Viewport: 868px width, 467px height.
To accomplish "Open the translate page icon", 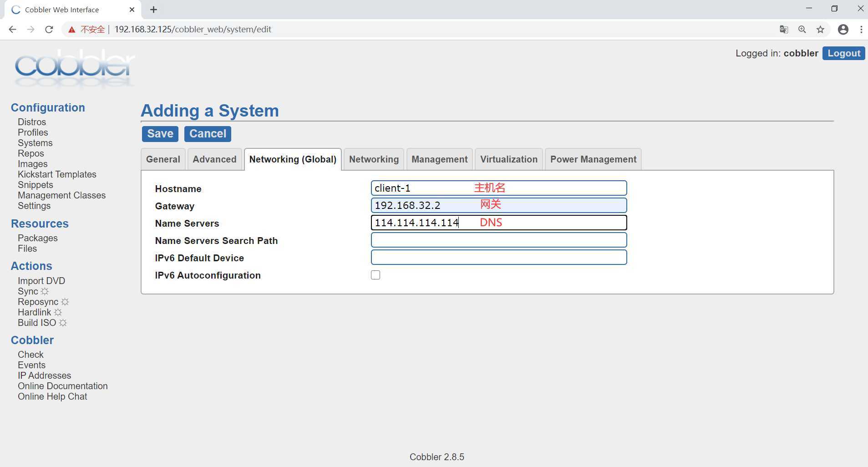I will (x=784, y=29).
